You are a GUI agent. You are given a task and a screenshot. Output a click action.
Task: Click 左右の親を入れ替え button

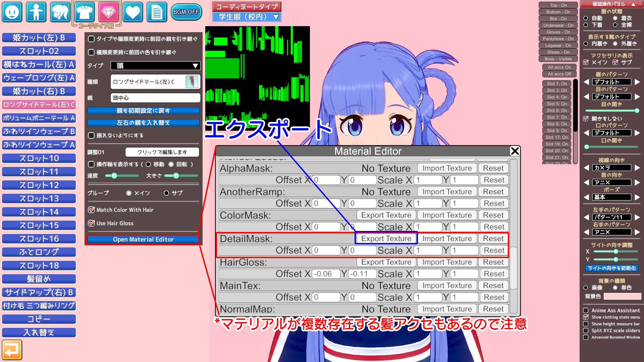click(143, 123)
